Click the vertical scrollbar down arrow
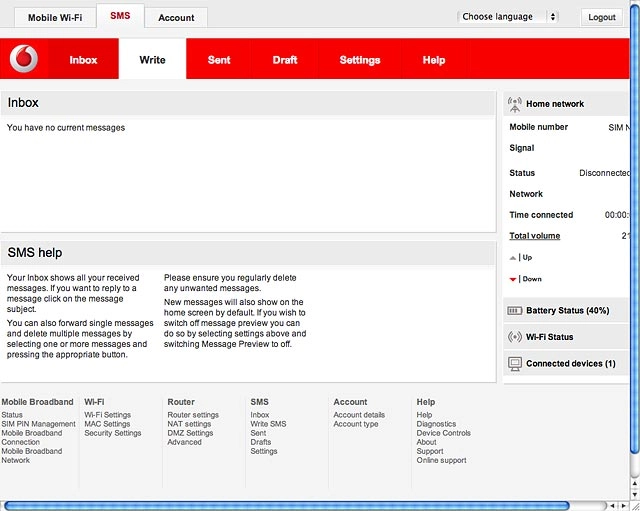The width and height of the screenshot is (640, 511). tap(635, 494)
